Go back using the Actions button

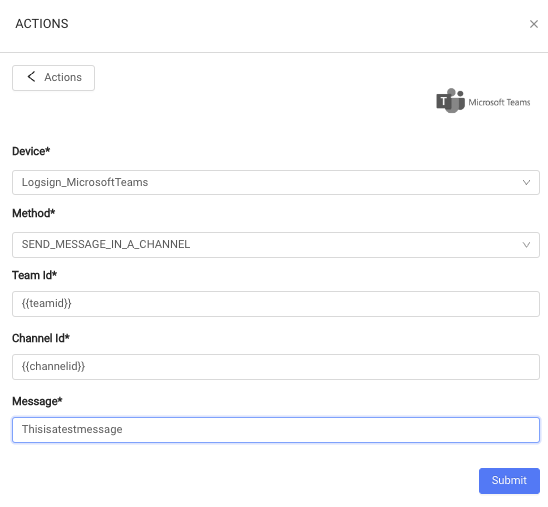pos(53,78)
